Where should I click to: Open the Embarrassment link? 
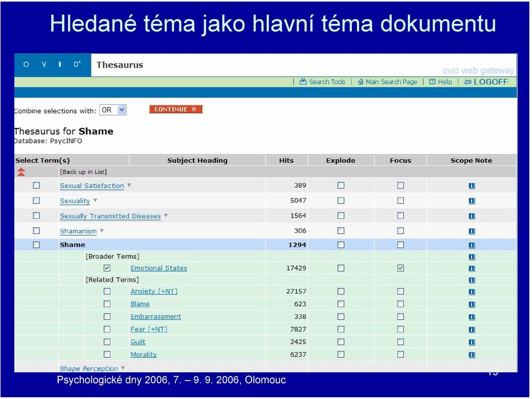[x=156, y=316]
